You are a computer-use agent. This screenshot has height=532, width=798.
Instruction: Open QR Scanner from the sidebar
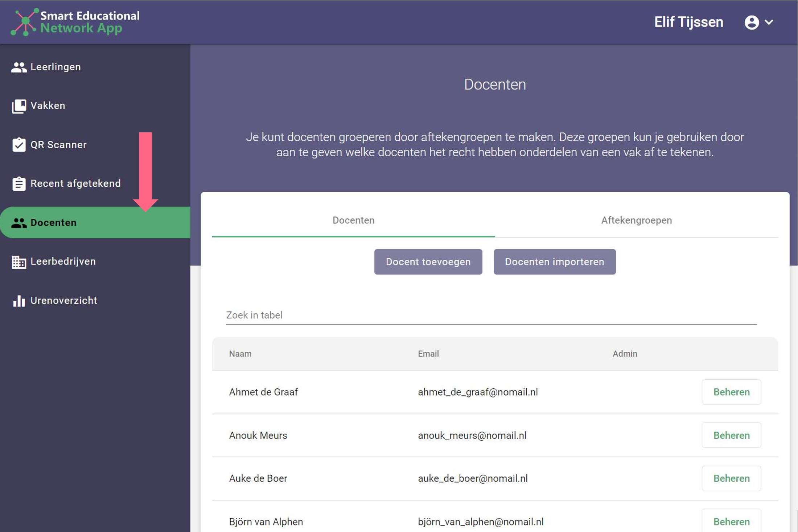click(x=95, y=145)
